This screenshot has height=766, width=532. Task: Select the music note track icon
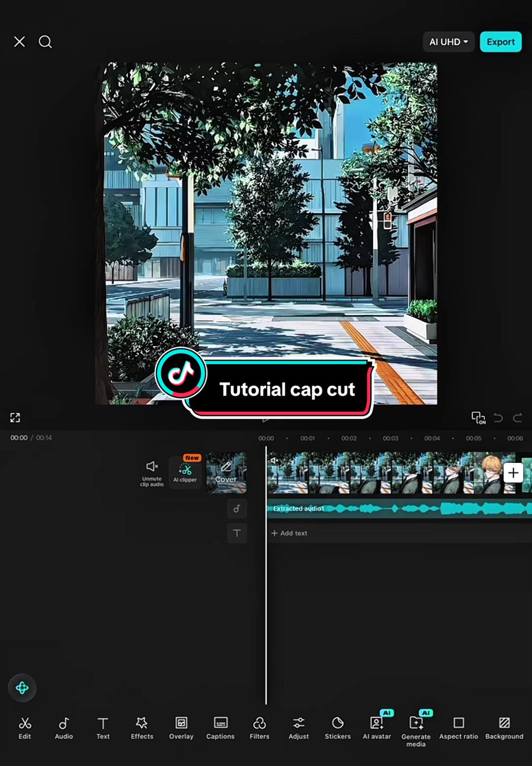coord(237,509)
